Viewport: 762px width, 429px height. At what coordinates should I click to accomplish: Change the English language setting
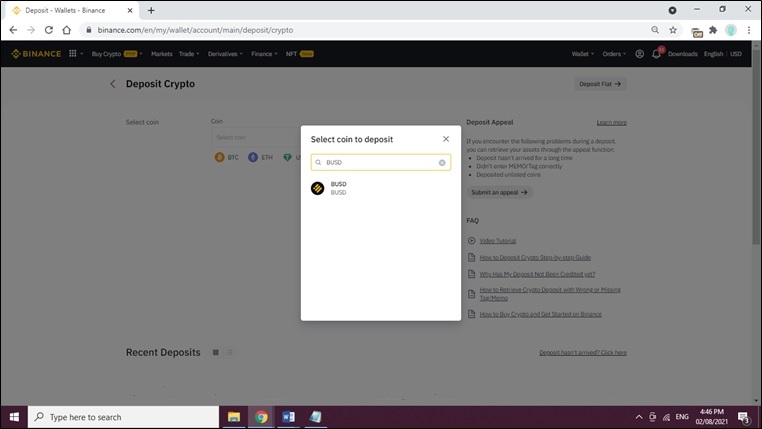[713, 54]
